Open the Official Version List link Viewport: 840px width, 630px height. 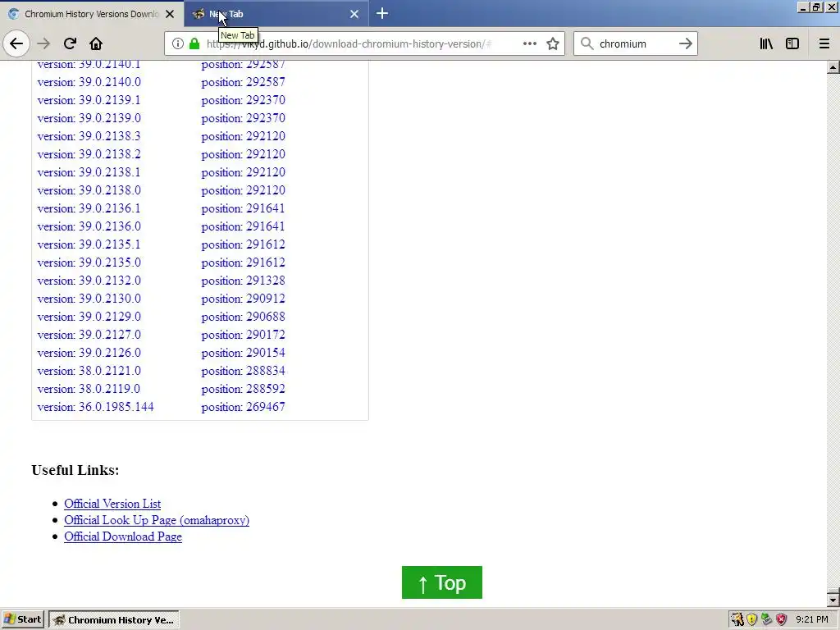pos(112,504)
